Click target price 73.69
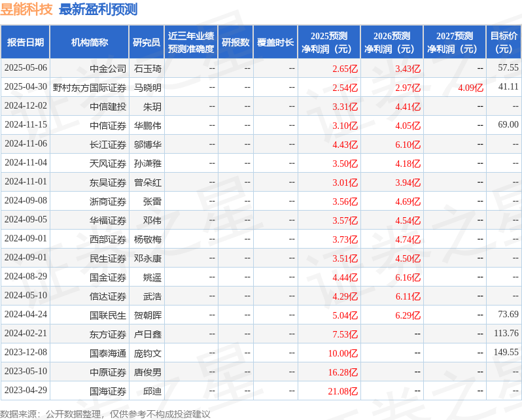Screen dimensions: 522x420 coord(508,315)
